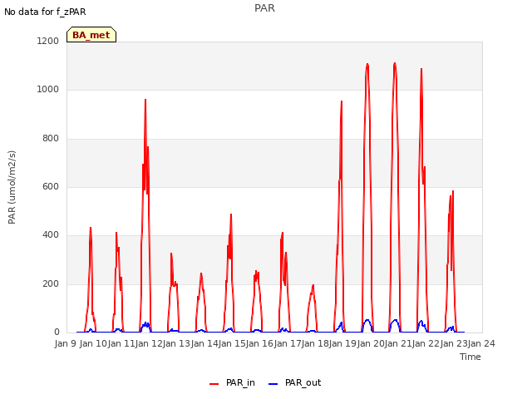Click the PAR_in peak on Jan 14

point(231,214)
